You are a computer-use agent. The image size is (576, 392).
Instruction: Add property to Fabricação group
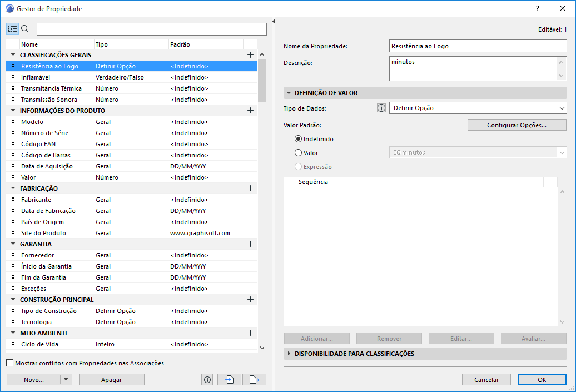[251, 188]
